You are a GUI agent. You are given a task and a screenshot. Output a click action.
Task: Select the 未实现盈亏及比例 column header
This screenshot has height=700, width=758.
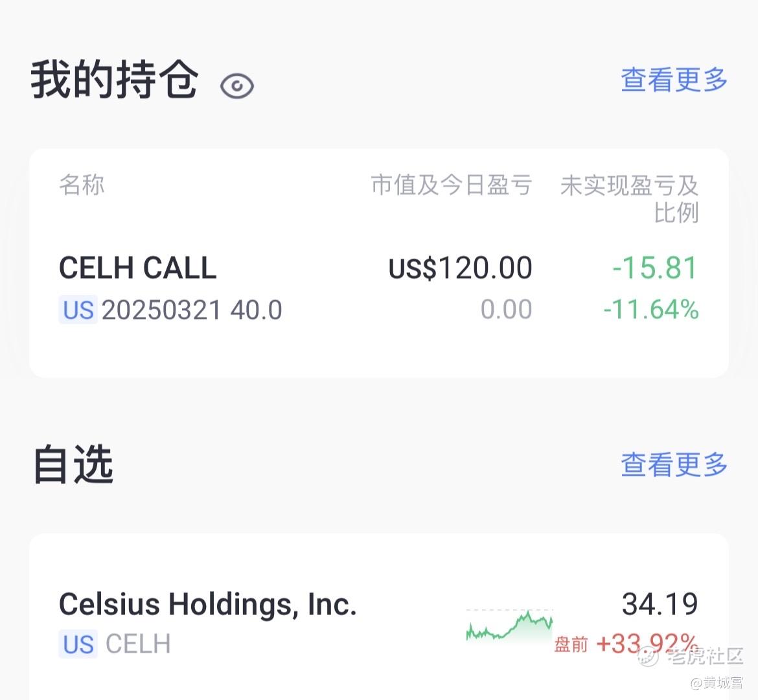630,198
